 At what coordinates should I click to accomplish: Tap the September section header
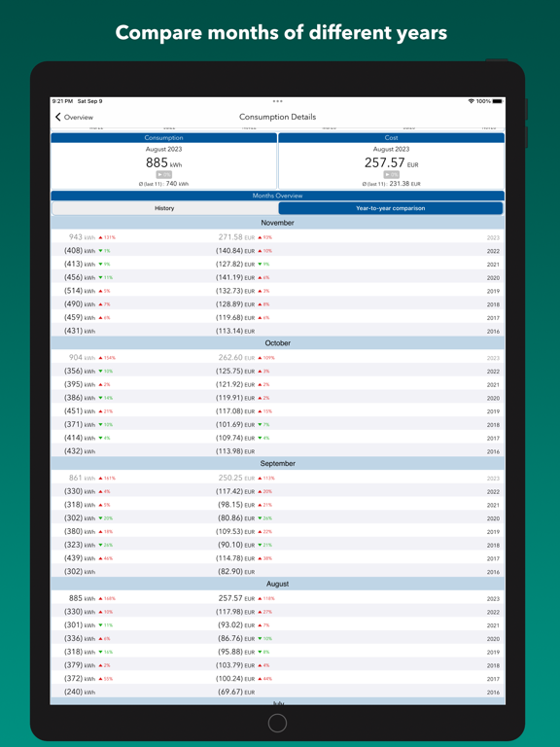278,464
